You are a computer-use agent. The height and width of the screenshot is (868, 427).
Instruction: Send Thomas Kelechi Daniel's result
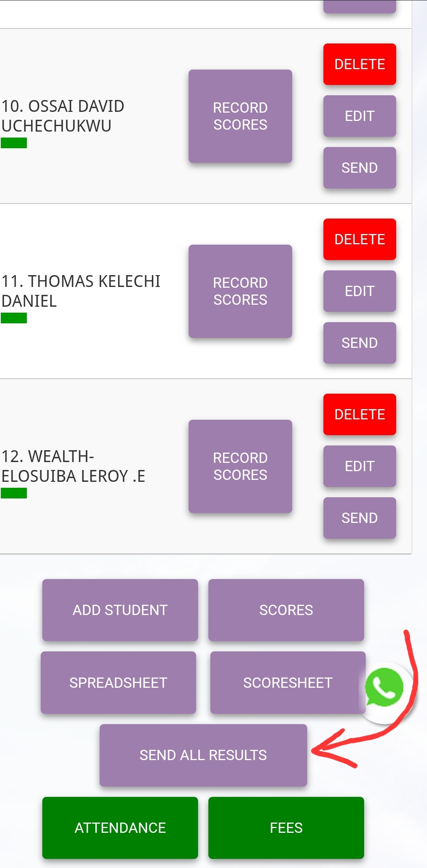[359, 343]
